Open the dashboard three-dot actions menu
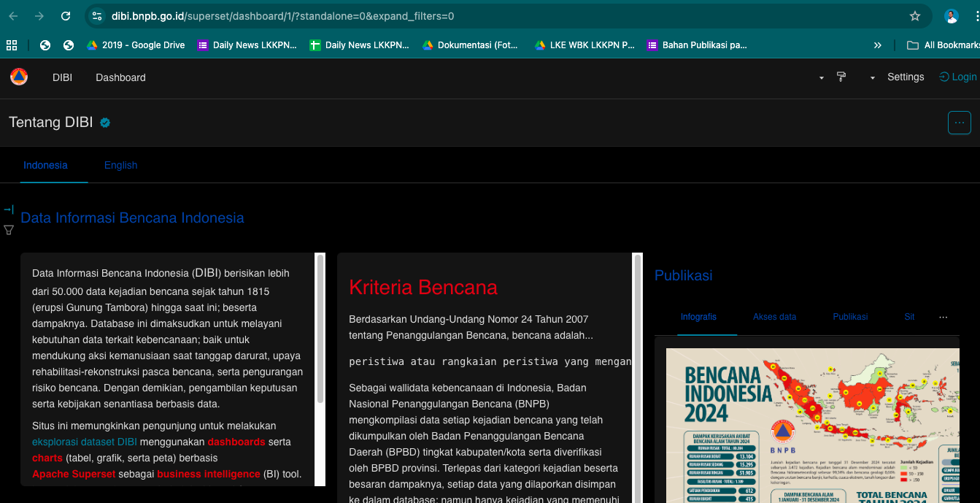Screen dimensions: 980x503 pyautogui.click(x=959, y=123)
